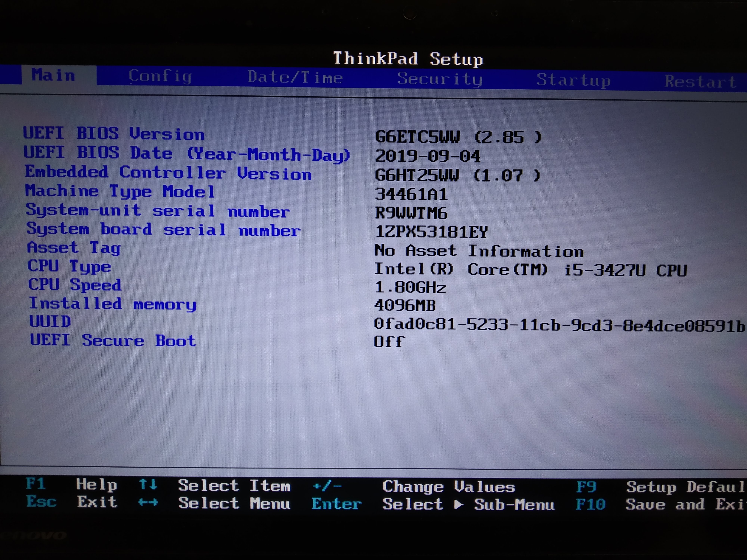Click the 1.80GHz speed value
Image resolution: width=747 pixels, height=560 pixels.
point(410,287)
